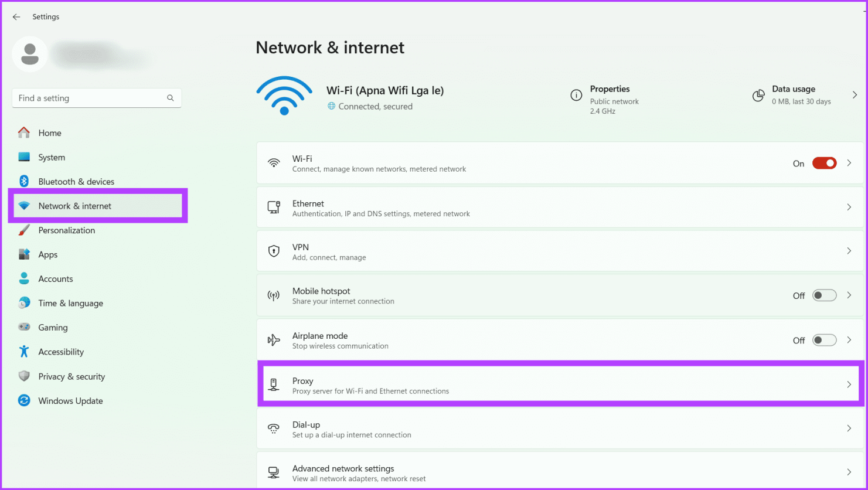Click the Privacy & security shield icon
Screen dimensions: 868x490
click(24, 376)
